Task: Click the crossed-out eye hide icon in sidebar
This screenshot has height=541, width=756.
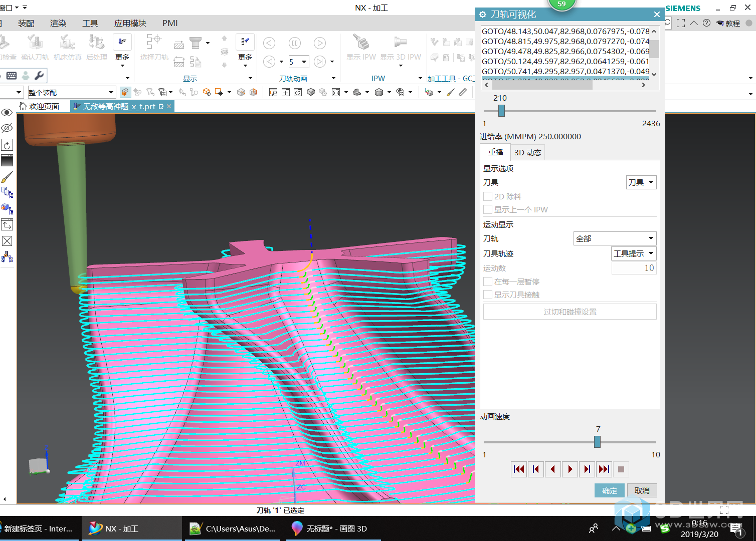Action: 7,128
